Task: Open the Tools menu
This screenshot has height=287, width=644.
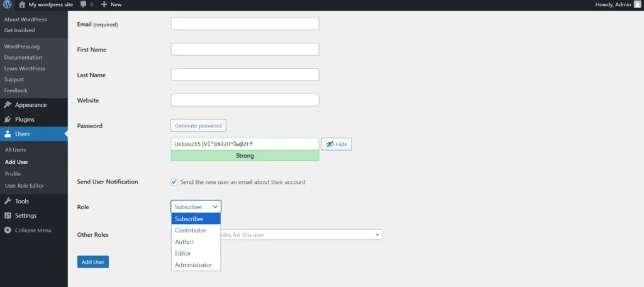Action: [x=34, y=202]
